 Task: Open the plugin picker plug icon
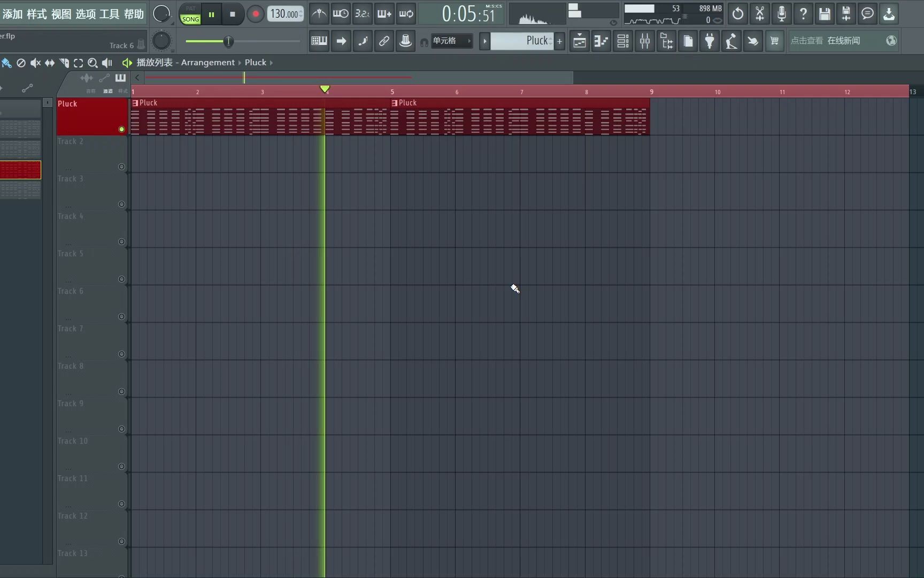click(x=710, y=41)
